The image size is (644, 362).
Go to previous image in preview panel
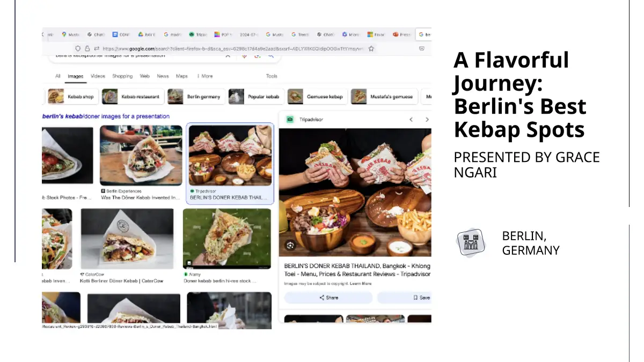(x=411, y=120)
